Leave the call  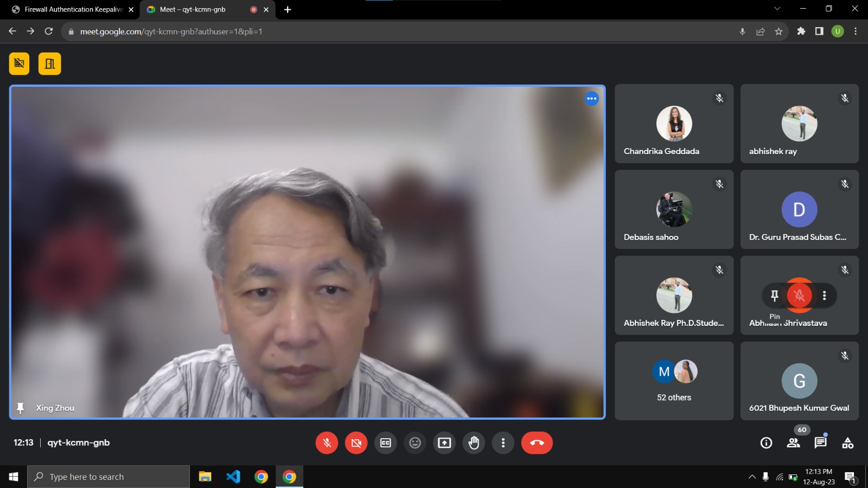pyautogui.click(x=537, y=443)
